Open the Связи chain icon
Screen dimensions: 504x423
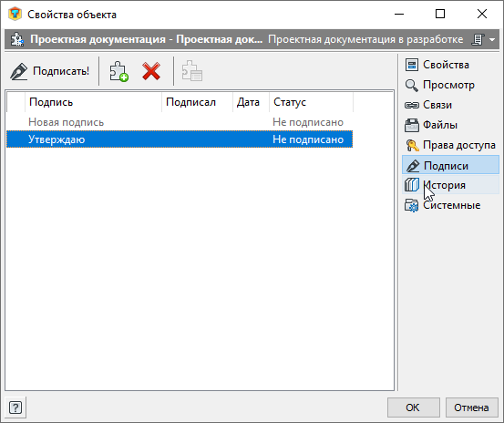click(412, 105)
